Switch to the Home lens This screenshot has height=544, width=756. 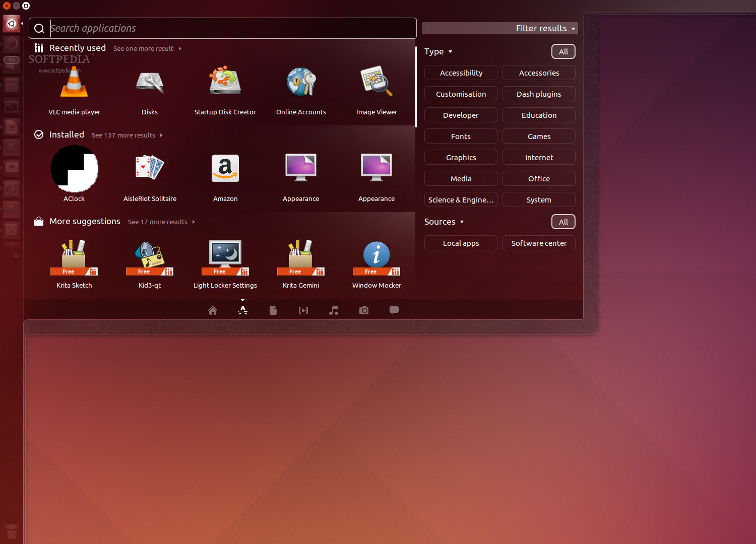click(x=213, y=310)
